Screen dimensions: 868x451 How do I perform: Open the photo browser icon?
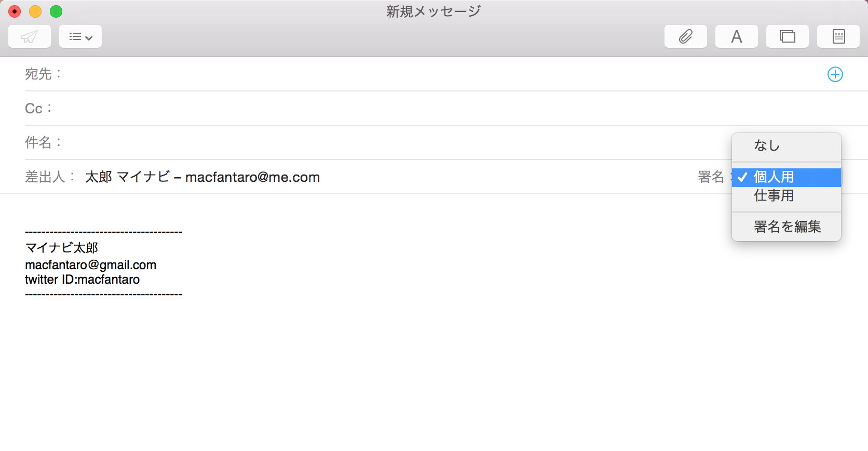[788, 36]
